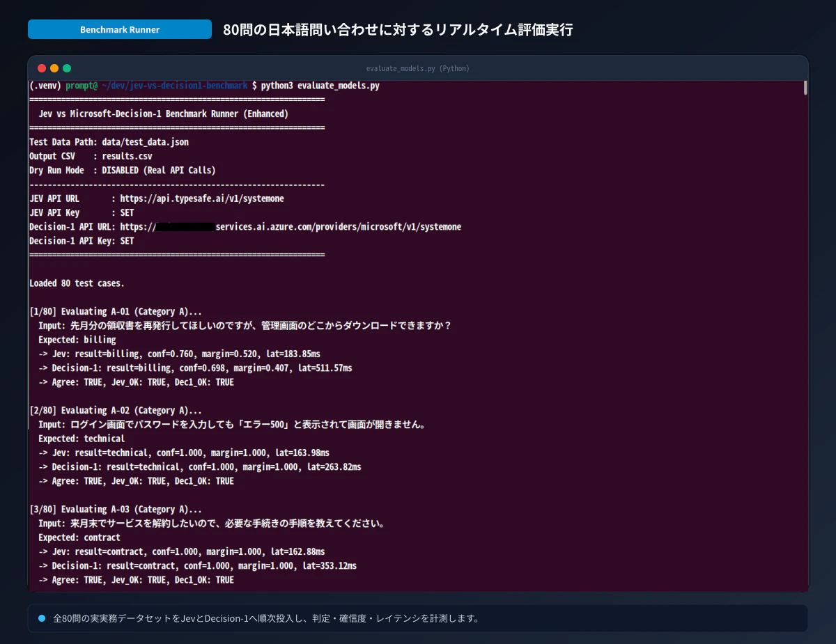Click the Agree line under A-03
The height and width of the screenshot is (644, 836).
pos(136,580)
